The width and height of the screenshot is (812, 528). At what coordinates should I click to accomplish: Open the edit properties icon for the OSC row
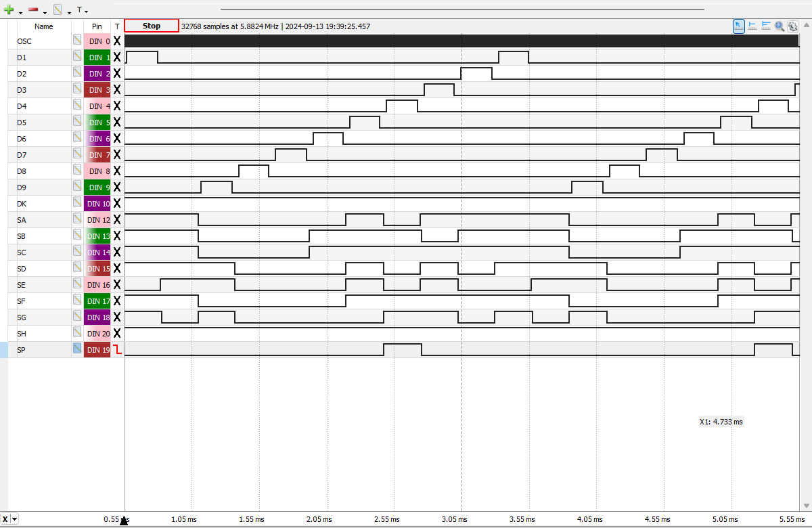tap(77, 41)
